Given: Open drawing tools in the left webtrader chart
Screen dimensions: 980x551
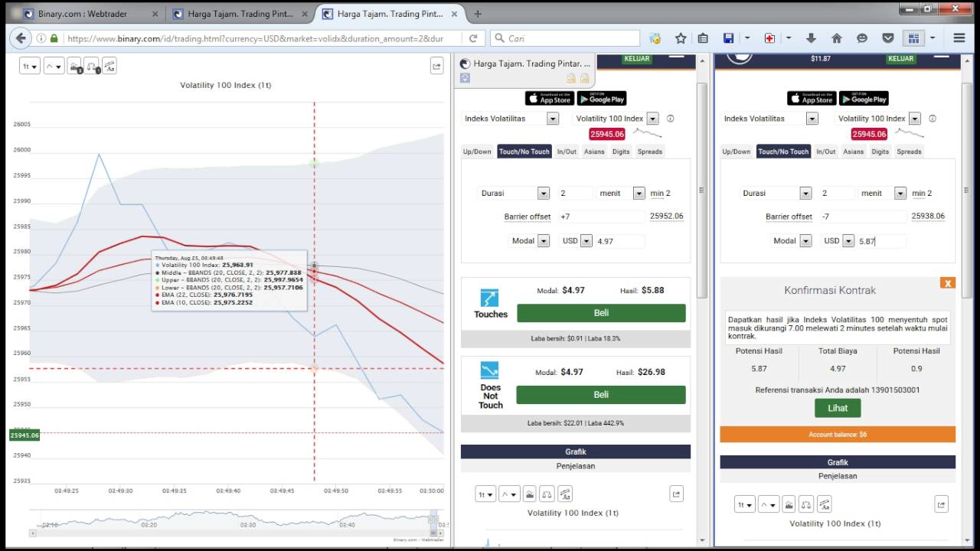Looking at the screenshot, I should [x=109, y=67].
